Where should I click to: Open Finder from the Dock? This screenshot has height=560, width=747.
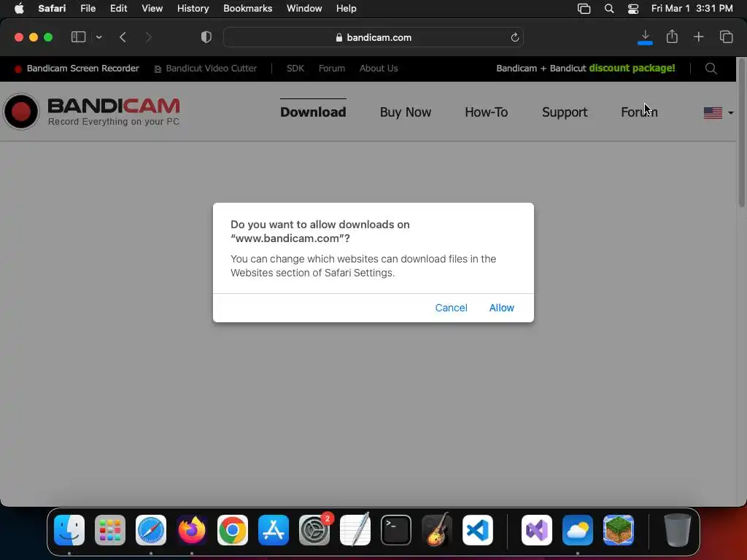click(69, 529)
